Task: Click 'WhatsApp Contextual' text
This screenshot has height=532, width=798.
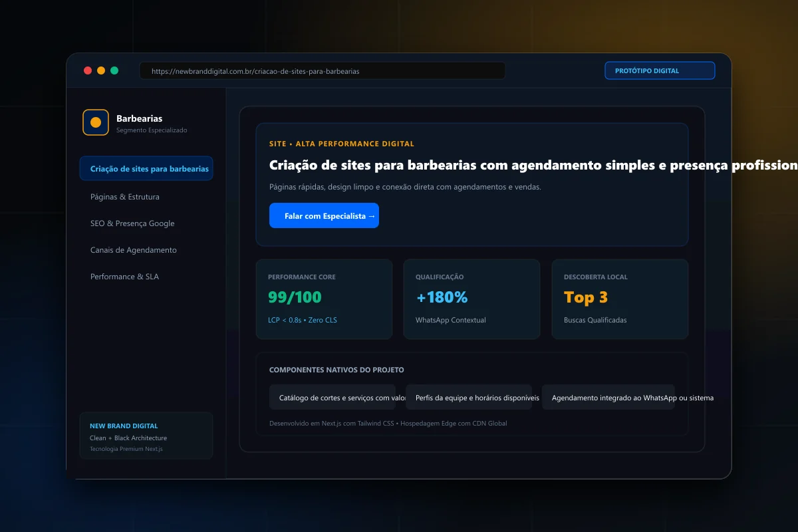Action: click(x=451, y=320)
